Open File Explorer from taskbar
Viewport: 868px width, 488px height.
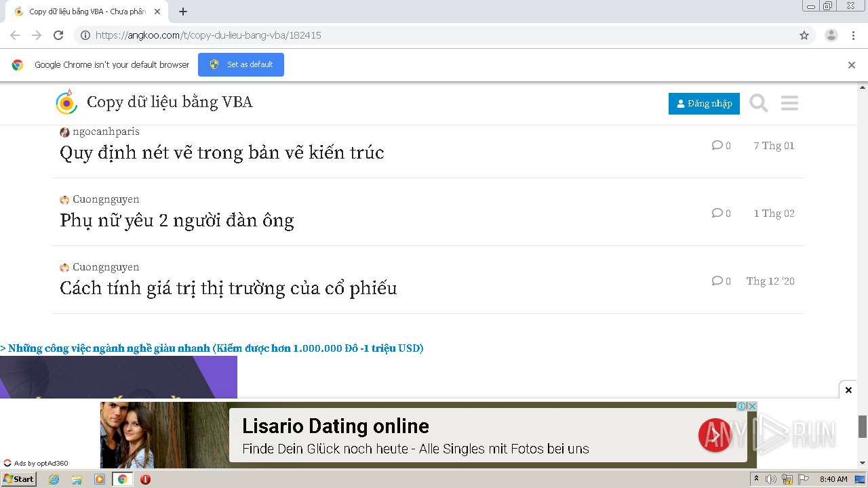click(x=77, y=479)
